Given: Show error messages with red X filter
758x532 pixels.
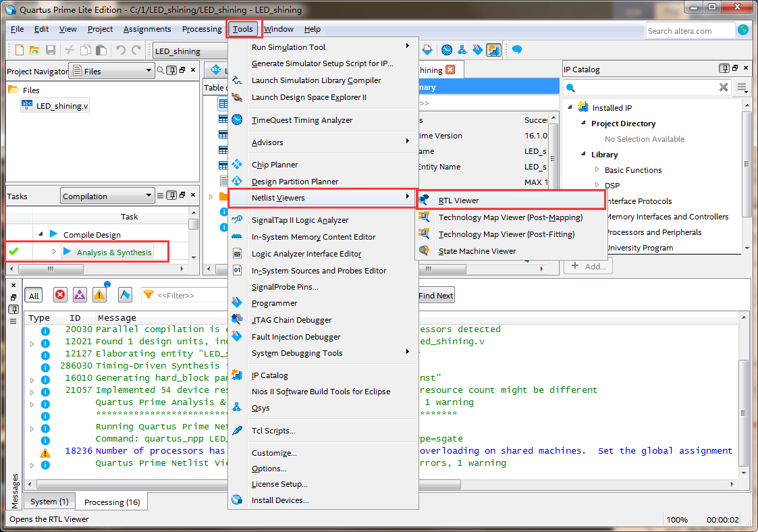Looking at the screenshot, I should click(60, 294).
